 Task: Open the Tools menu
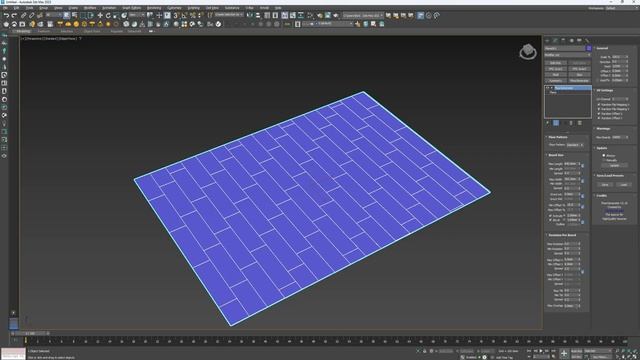[30, 8]
